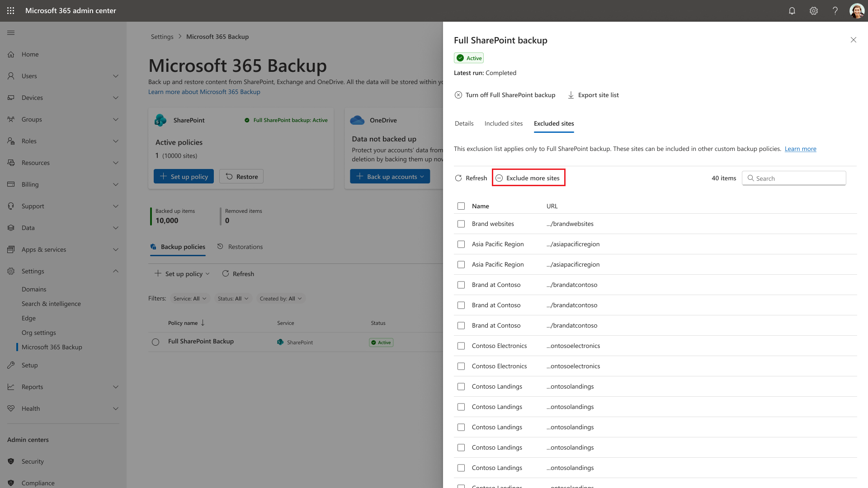Expand the Billing menu chevron
Viewport: 868px width, 488px height.
(116, 184)
